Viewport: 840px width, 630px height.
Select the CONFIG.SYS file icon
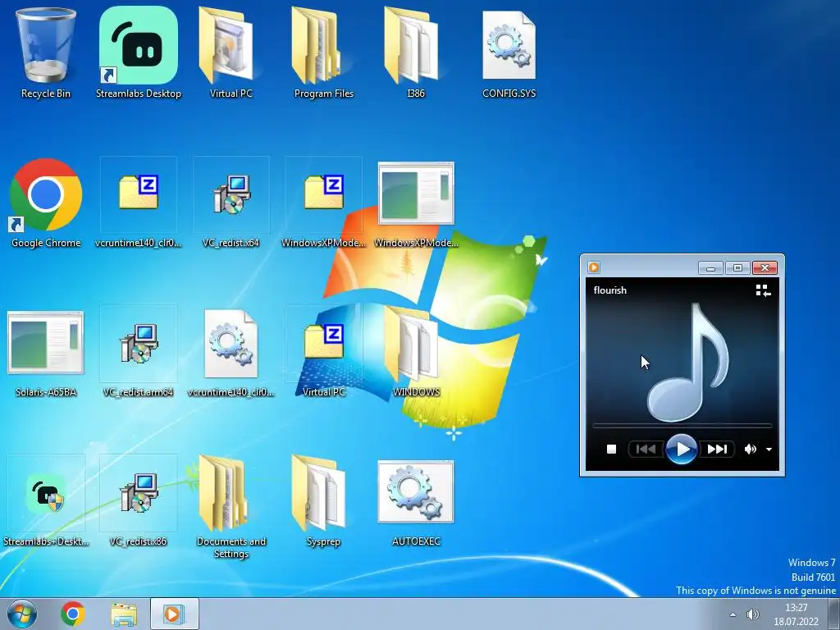coord(509,52)
